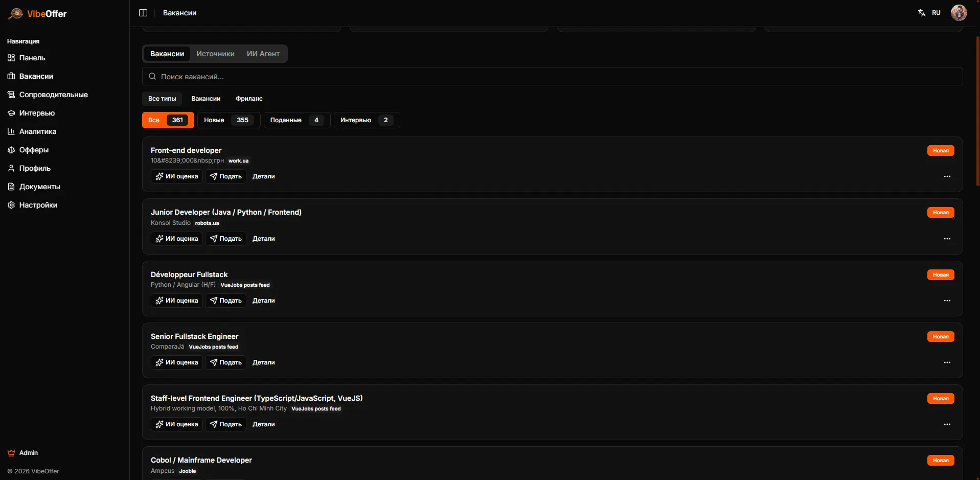Image resolution: width=980 pixels, height=480 pixels.
Task: Click the Новая badge on Front-end developer
Action: [x=941, y=150]
